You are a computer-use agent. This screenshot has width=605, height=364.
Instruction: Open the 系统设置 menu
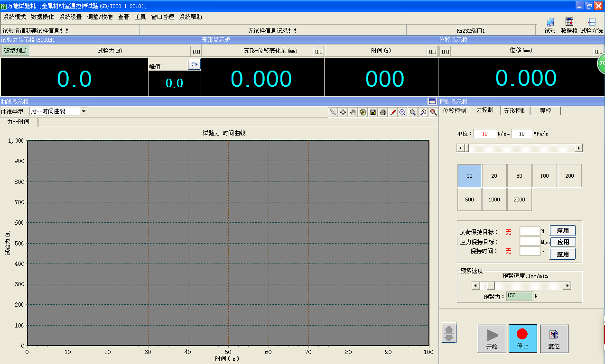point(70,17)
